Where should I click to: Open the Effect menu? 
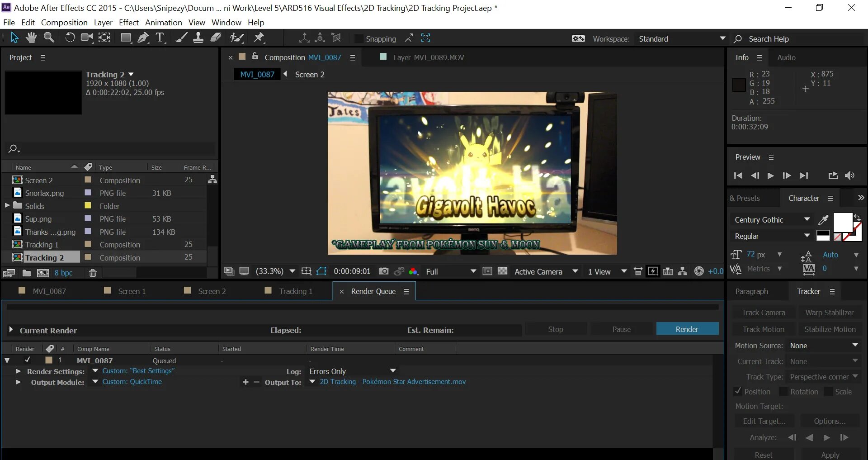click(x=129, y=22)
